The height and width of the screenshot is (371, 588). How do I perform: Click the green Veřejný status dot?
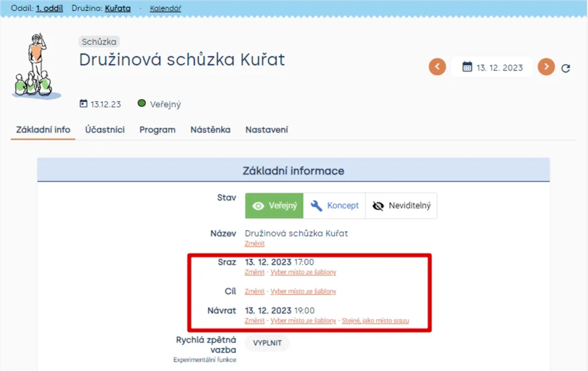[x=141, y=103]
